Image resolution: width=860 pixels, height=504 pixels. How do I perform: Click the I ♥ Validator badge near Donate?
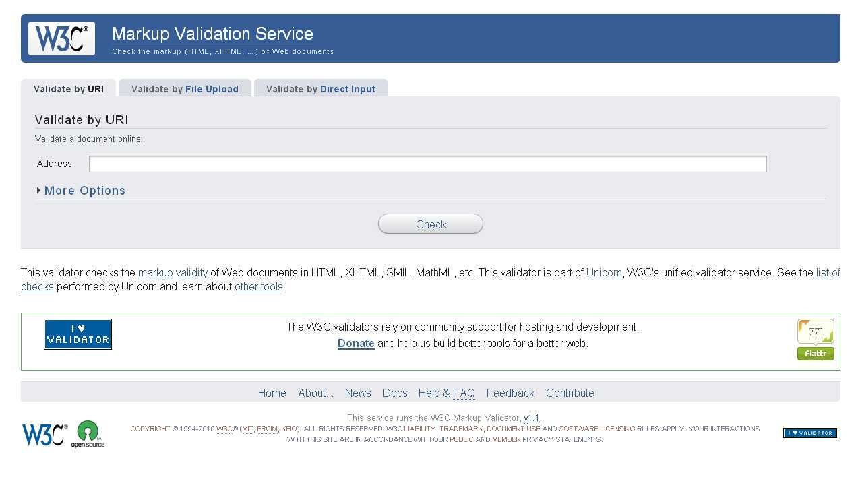78,334
